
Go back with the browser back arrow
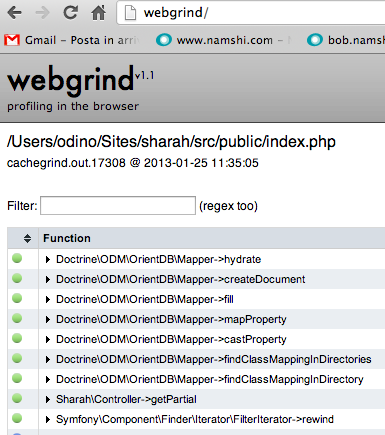14,13
